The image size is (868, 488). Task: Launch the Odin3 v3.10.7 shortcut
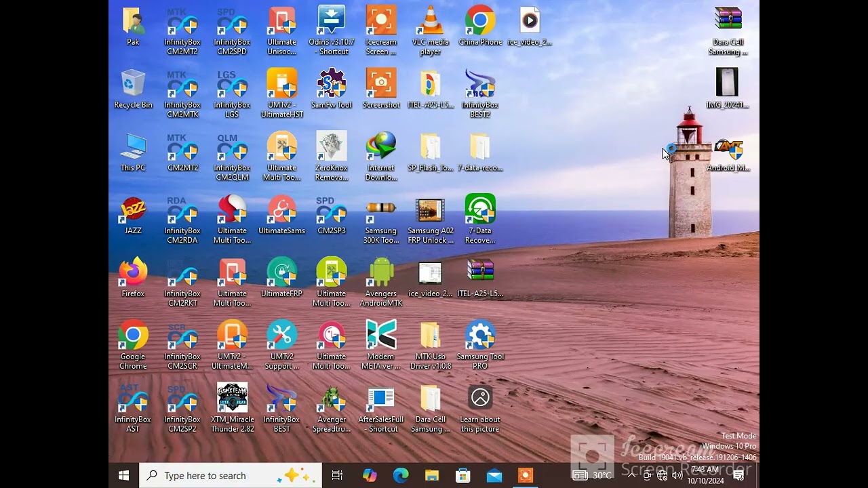[331, 21]
